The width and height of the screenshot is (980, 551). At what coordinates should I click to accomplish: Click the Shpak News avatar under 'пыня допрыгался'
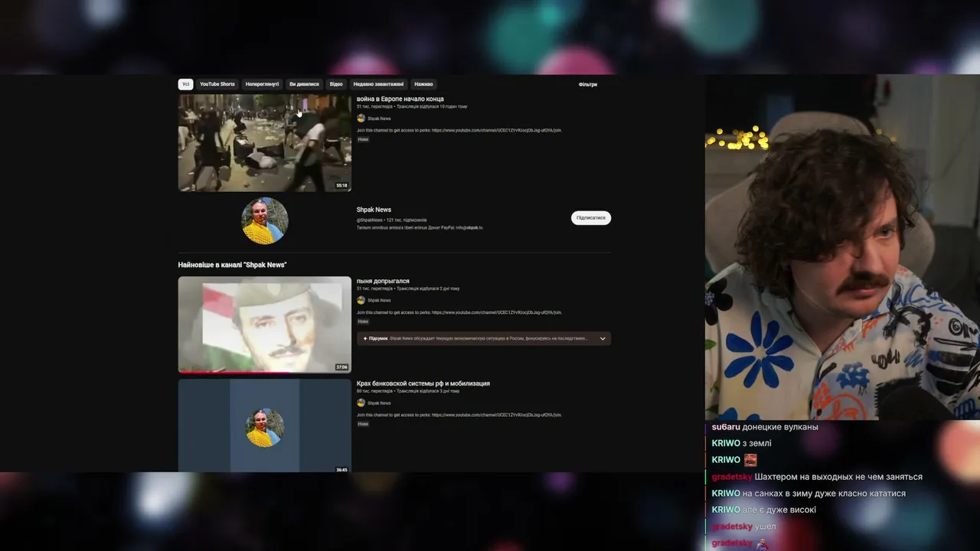361,300
